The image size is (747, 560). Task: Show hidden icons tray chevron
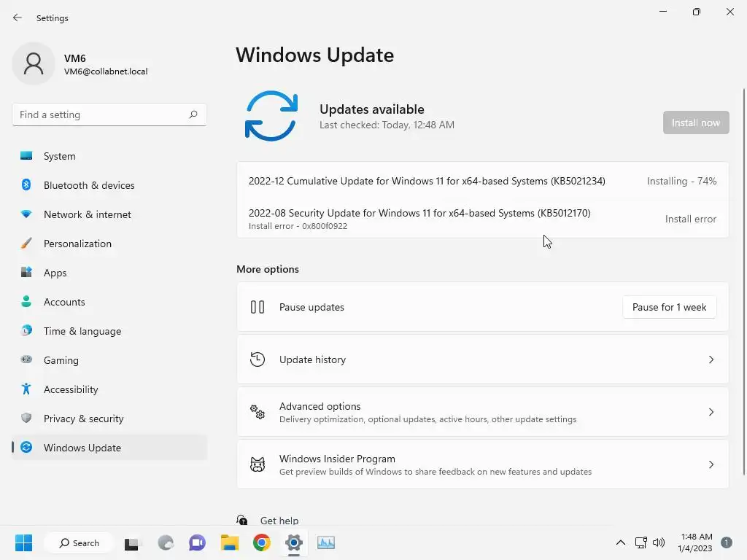point(620,542)
